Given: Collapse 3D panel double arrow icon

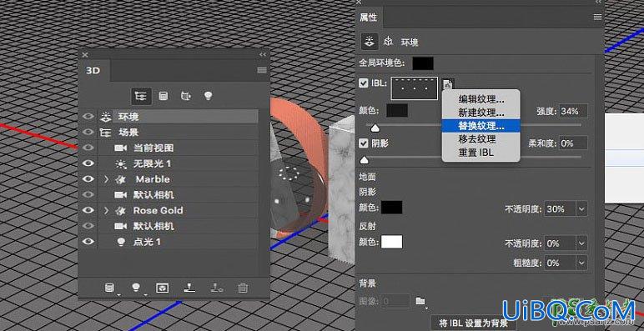Looking at the screenshot, I should tap(263, 55).
